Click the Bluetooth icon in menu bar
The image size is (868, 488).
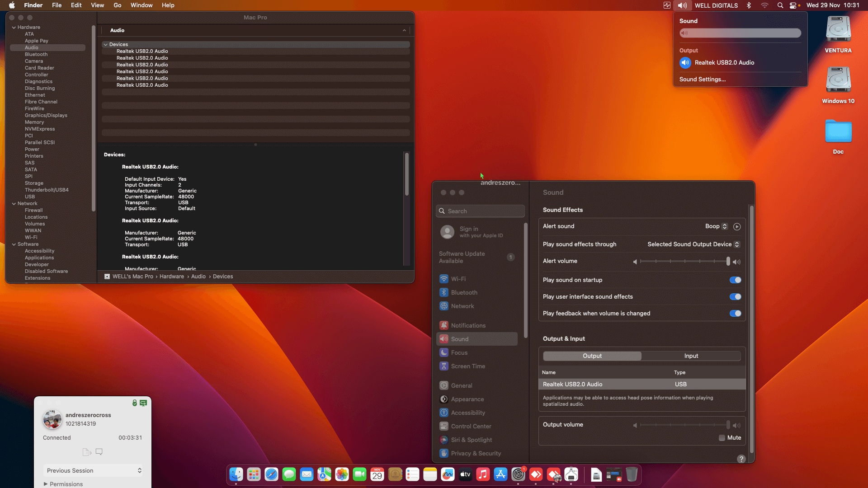click(749, 5)
